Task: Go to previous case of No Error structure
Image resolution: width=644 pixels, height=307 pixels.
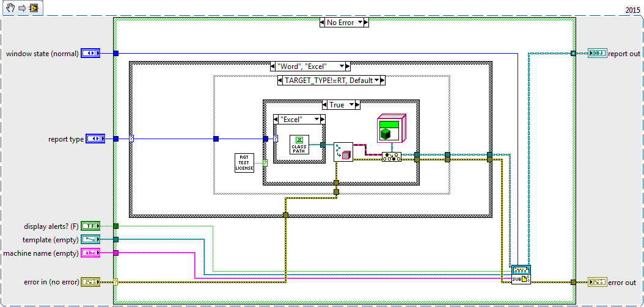Action: [x=323, y=22]
